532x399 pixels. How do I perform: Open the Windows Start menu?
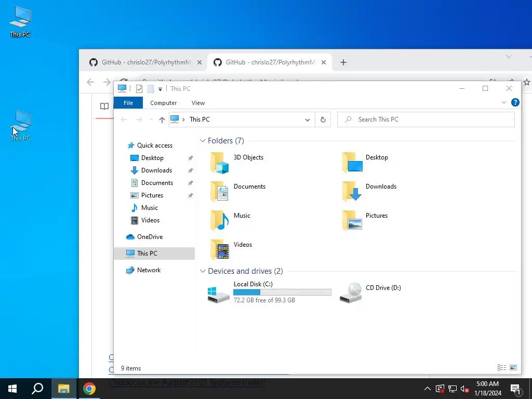click(x=12, y=389)
